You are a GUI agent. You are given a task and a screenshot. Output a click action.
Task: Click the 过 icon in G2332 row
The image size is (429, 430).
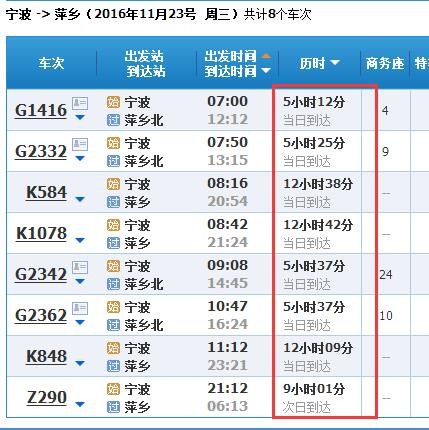tap(113, 161)
